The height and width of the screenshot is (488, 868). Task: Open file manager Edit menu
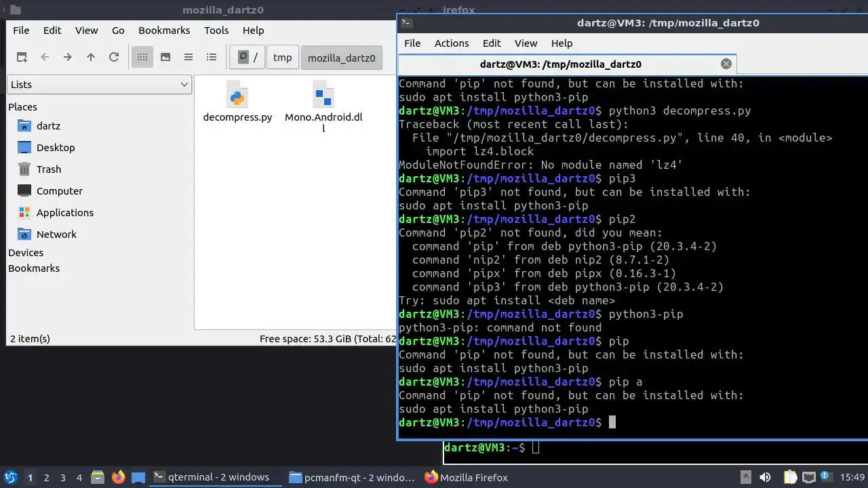point(52,30)
